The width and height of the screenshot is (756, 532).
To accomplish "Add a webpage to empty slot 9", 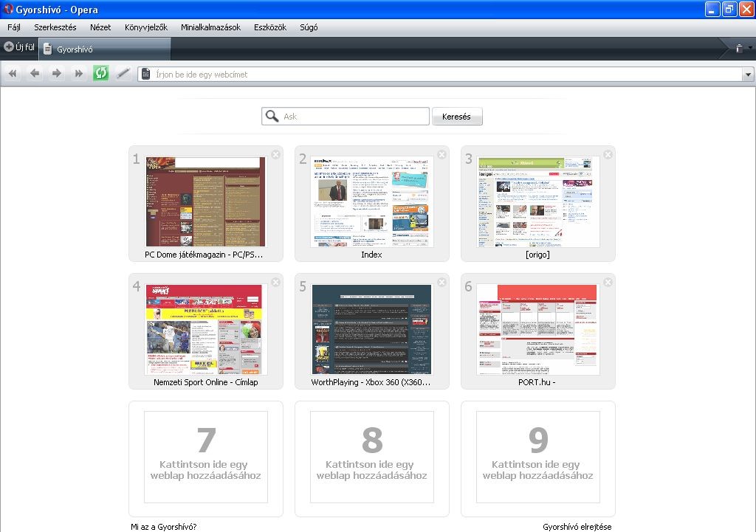I will tap(538, 457).
